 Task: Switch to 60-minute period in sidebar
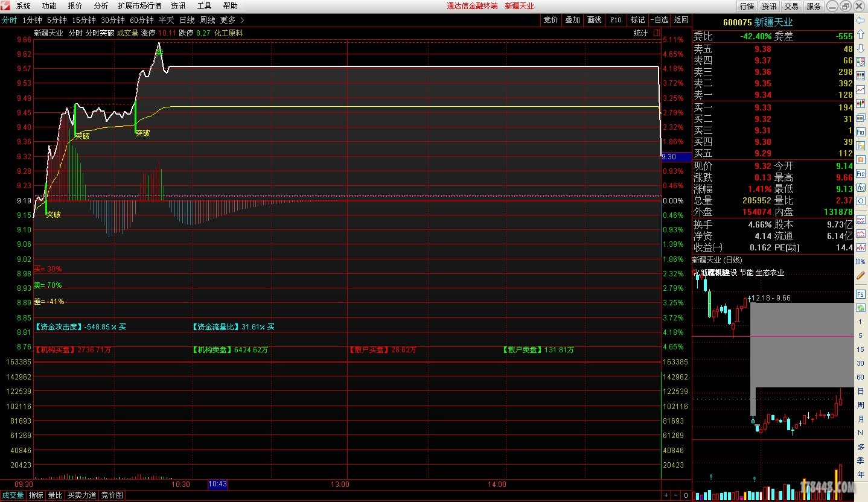[x=860, y=377]
